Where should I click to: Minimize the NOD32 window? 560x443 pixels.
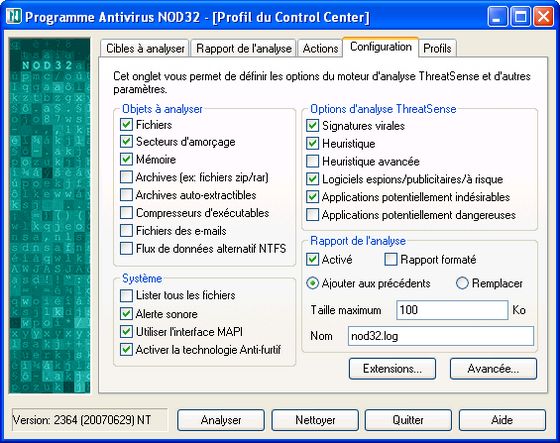pyautogui.click(x=497, y=16)
